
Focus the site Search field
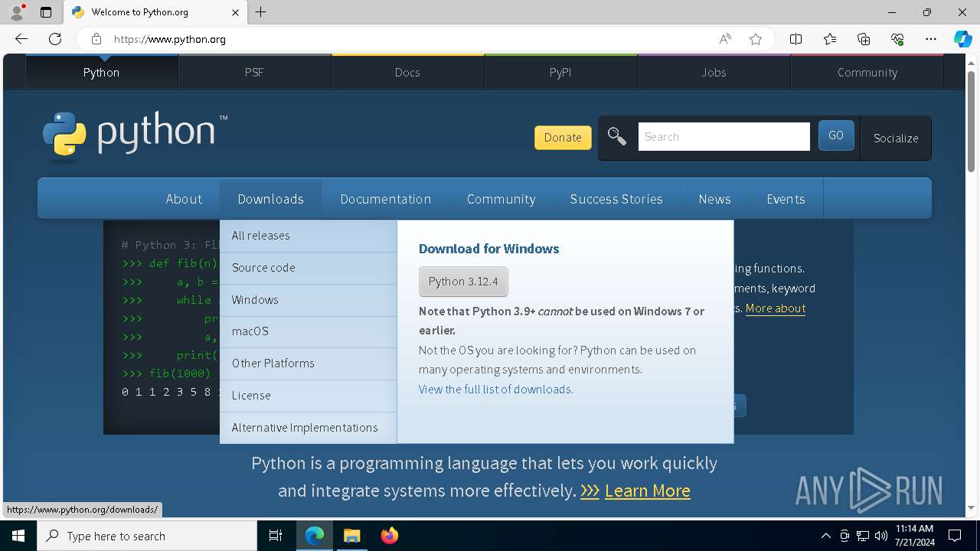(x=724, y=137)
